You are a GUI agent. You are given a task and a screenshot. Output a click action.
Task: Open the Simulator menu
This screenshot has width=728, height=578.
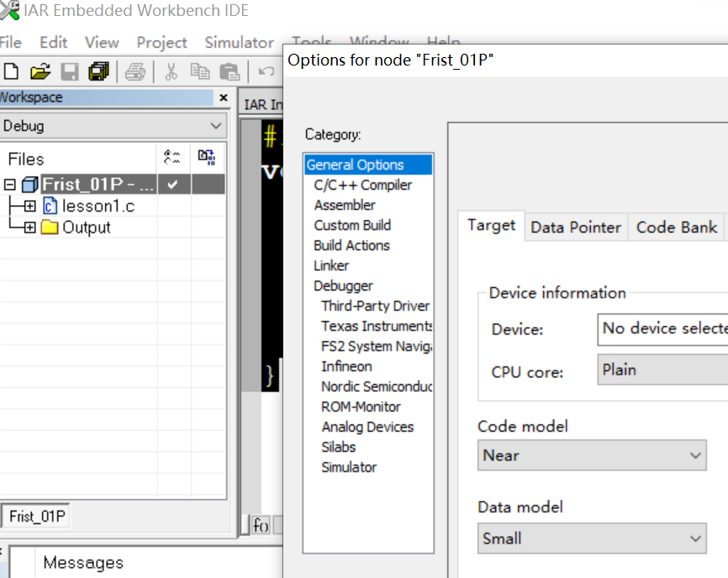click(x=239, y=43)
